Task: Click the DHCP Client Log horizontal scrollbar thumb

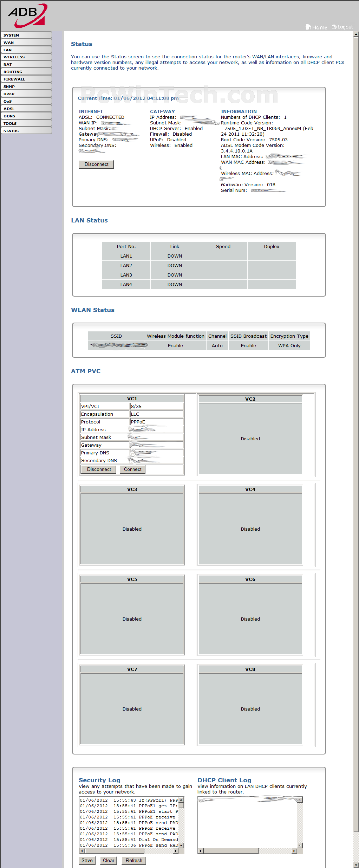Action: (x=231, y=851)
